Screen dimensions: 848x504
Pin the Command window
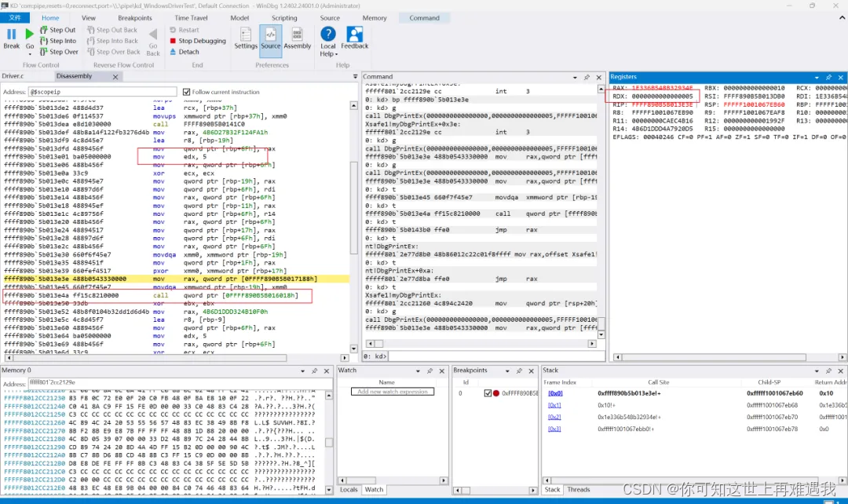(x=587, y=78)
